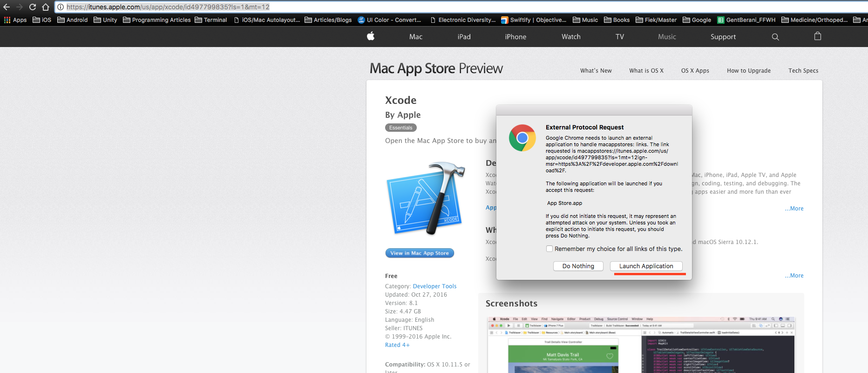Expand the Fiek/Master bookmarks folder
Viewport: 868px width, 373px height.
point(656,20)
